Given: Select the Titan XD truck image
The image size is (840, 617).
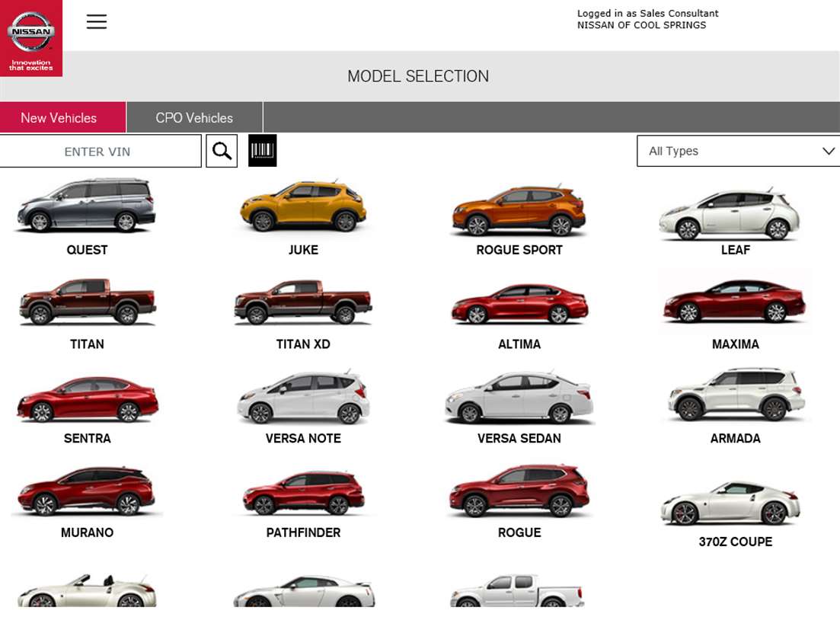Looking at the screenshot, I should [x=303, y=302].
